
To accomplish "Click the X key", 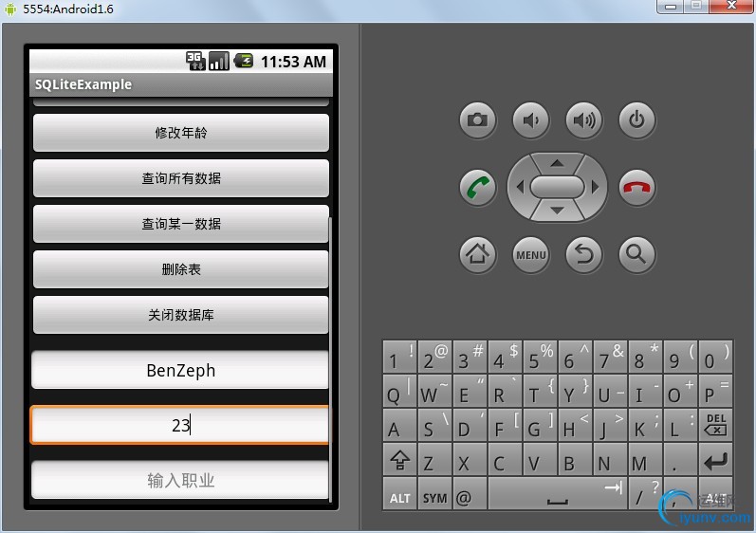I will tap(470, 459).
